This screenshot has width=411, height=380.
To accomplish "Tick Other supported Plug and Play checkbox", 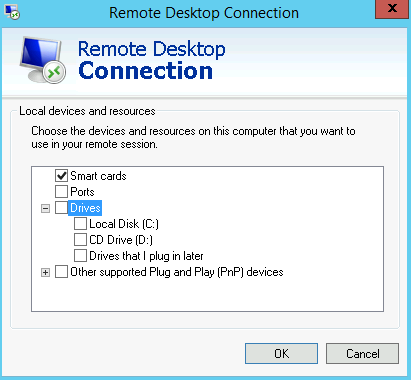I will [x=61, y=272].
